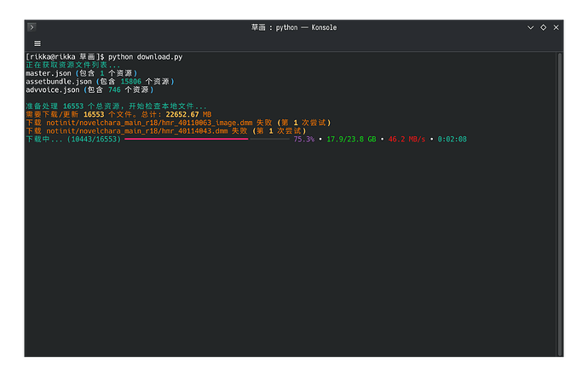Viewport: 588px width, 385px height.
Task: Click the failed hmr_40114043.dmm line
Action: point(166,131)
